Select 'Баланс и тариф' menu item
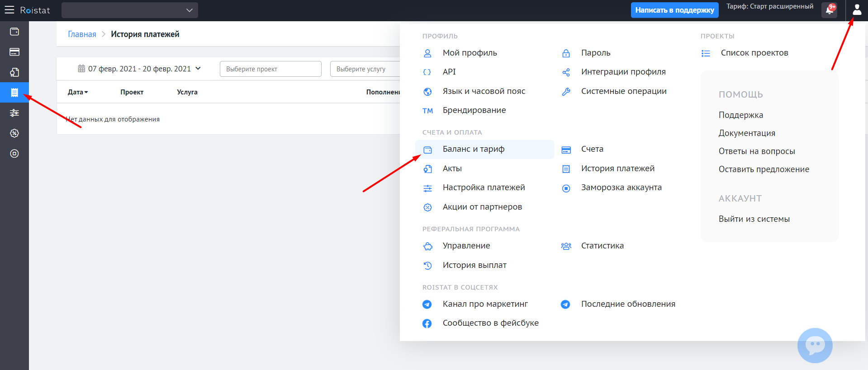This screenshot has width=868, height=370. 474,150
